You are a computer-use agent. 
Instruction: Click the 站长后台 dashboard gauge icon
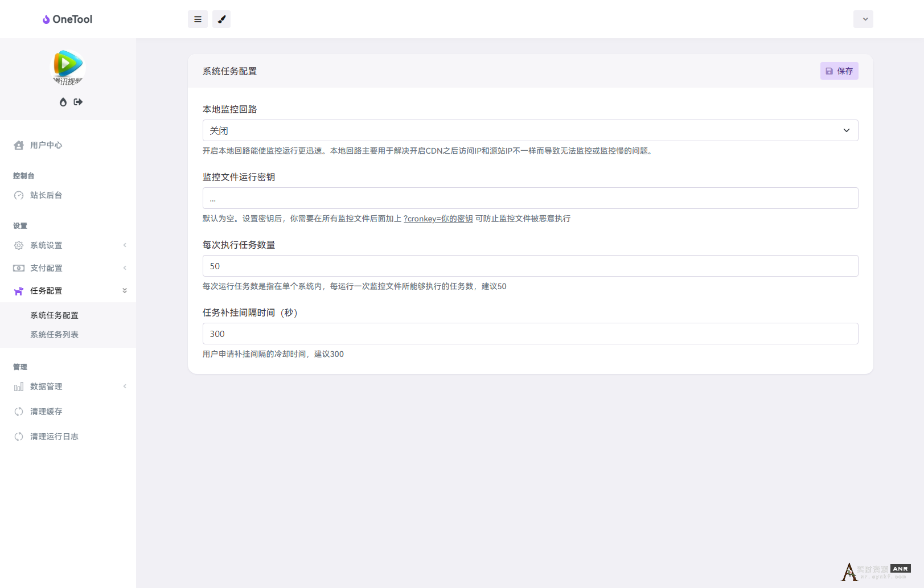tap(19, 195)
